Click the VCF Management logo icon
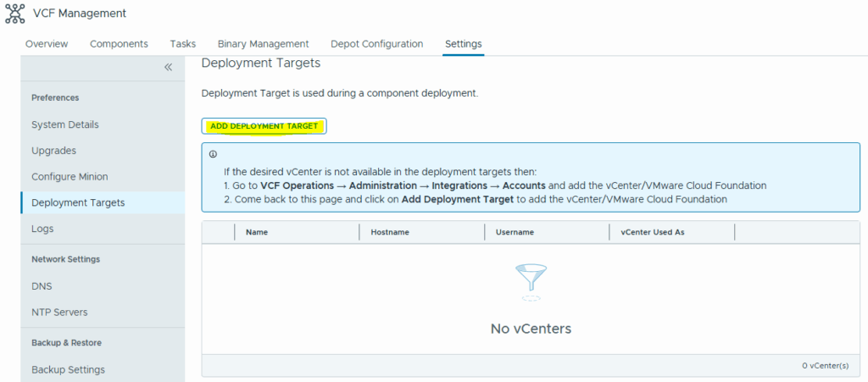Viewport: 868px width, 382px height. (x=14, y=14)
